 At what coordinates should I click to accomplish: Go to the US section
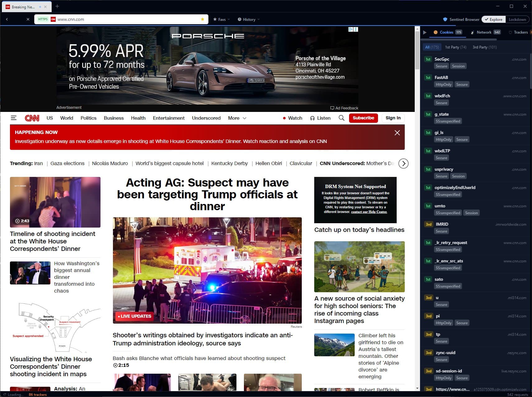coord(50,118)
